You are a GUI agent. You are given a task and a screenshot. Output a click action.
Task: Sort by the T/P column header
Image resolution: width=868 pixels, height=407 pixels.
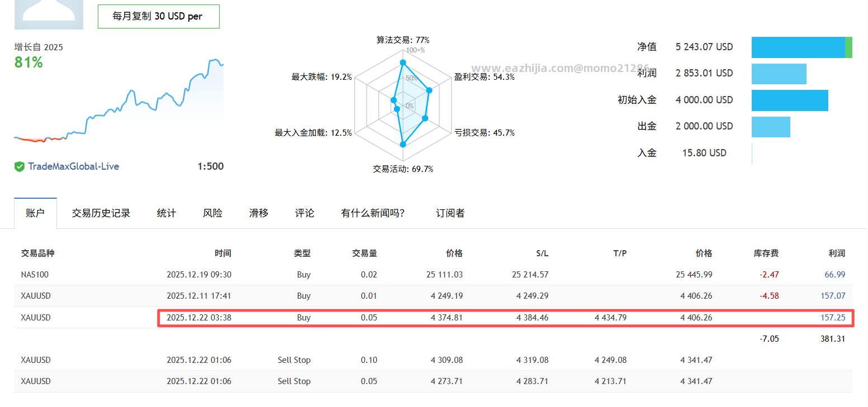click(620, 253)
